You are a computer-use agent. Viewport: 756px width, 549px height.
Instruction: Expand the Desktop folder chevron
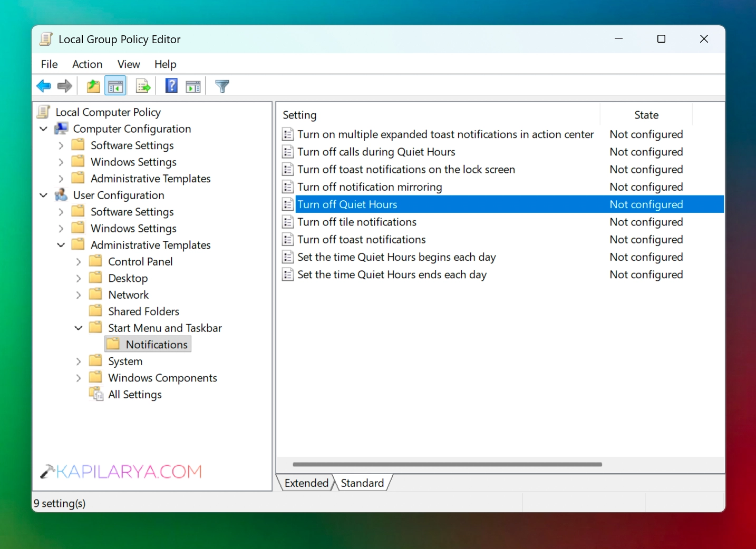tap(79, 278)
